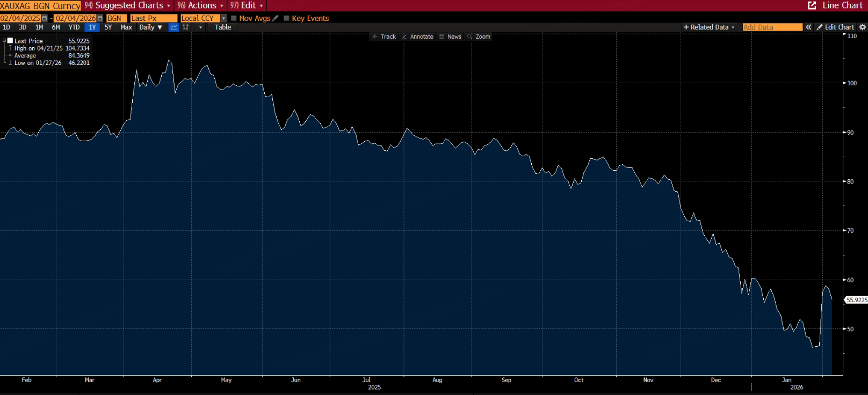The height and width of the screenshot is (395, 868).
Task: Select the Max time range
Action: coord(126,27)
